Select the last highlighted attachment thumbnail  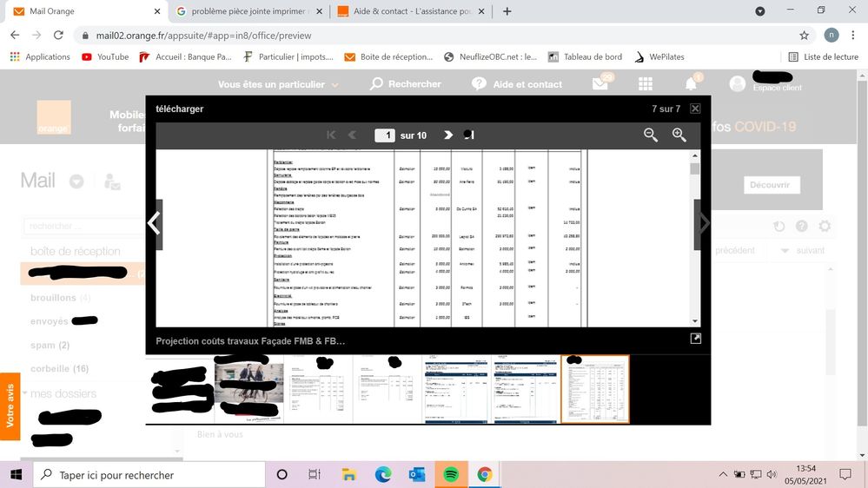coord(595,389)
